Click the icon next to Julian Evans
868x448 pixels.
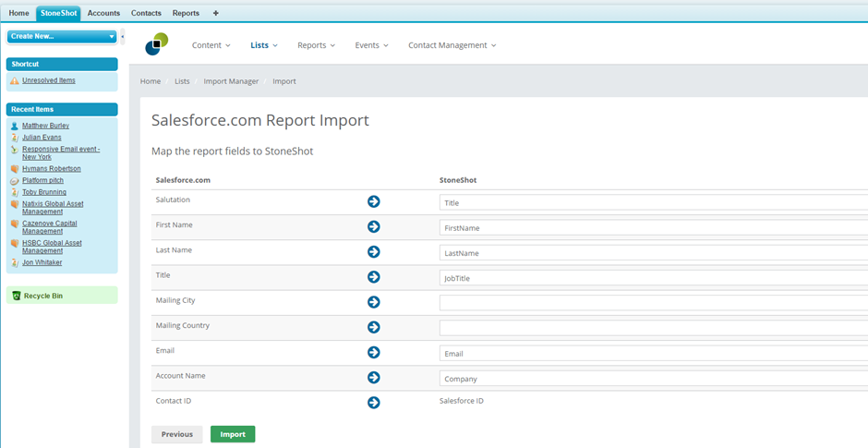click(x=15, y=138)
